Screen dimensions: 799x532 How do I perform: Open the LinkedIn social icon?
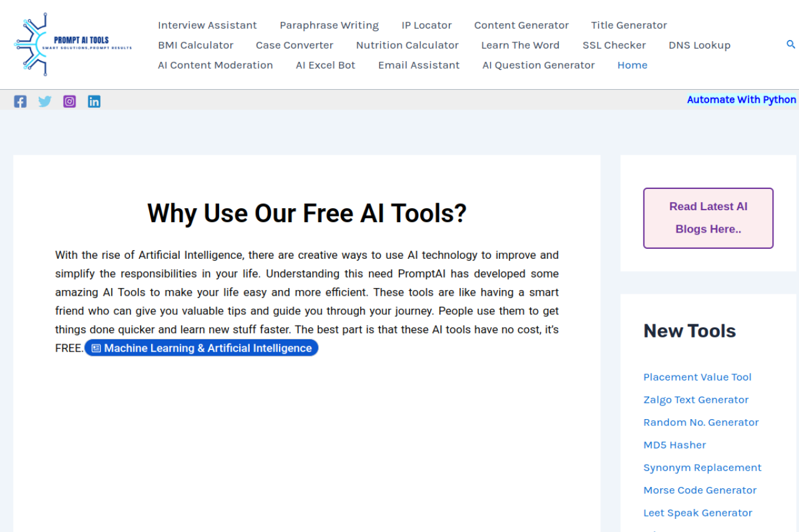94,102
